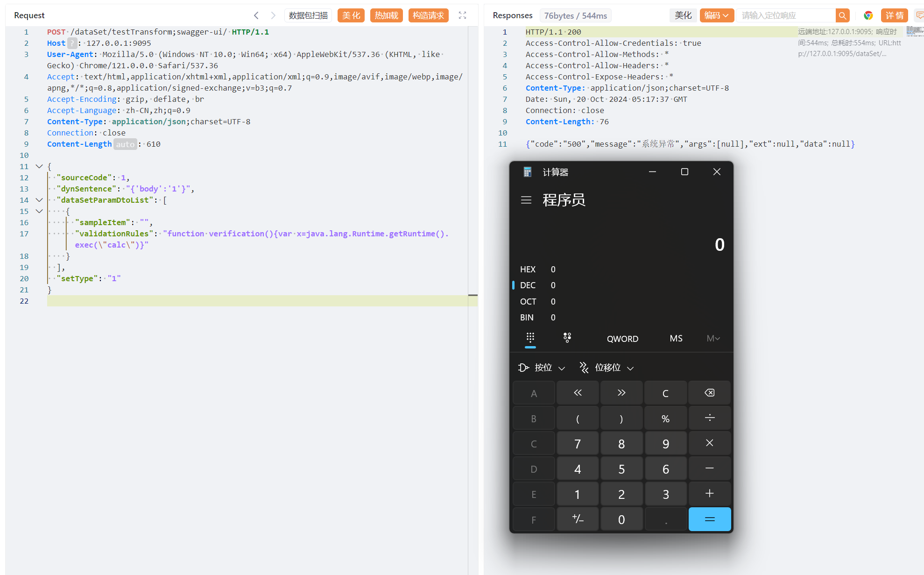
Task: Click the minus key in calculator
Action: pos(709,469)
